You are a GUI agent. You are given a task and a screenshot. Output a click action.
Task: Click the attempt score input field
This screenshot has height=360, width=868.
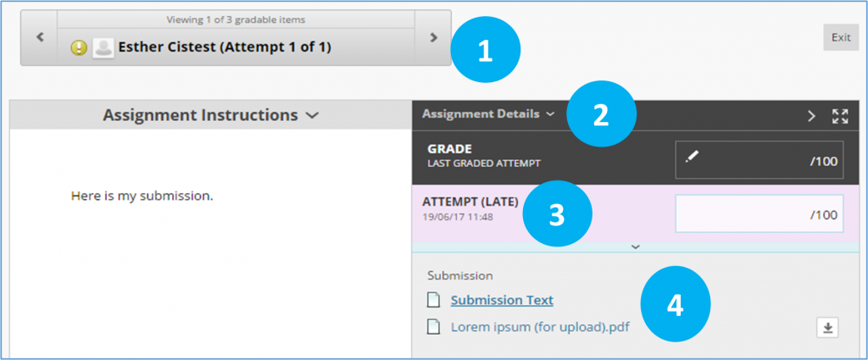tap(759, 213)
